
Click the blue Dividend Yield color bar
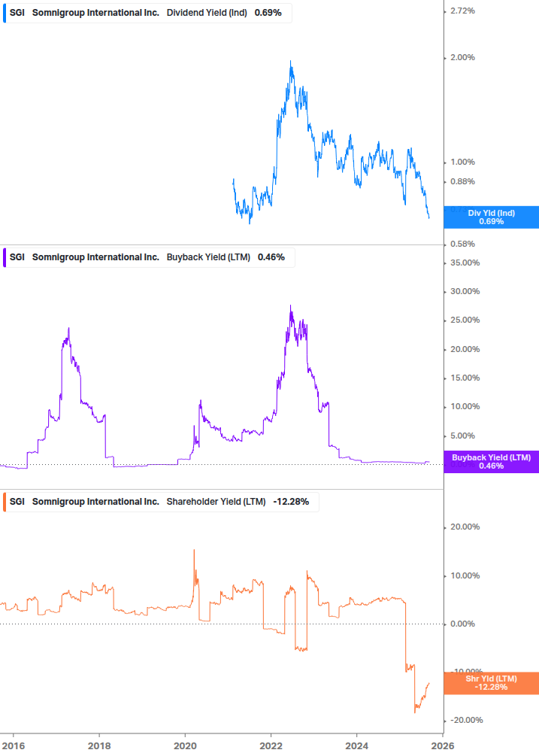[x=5, y=13]
